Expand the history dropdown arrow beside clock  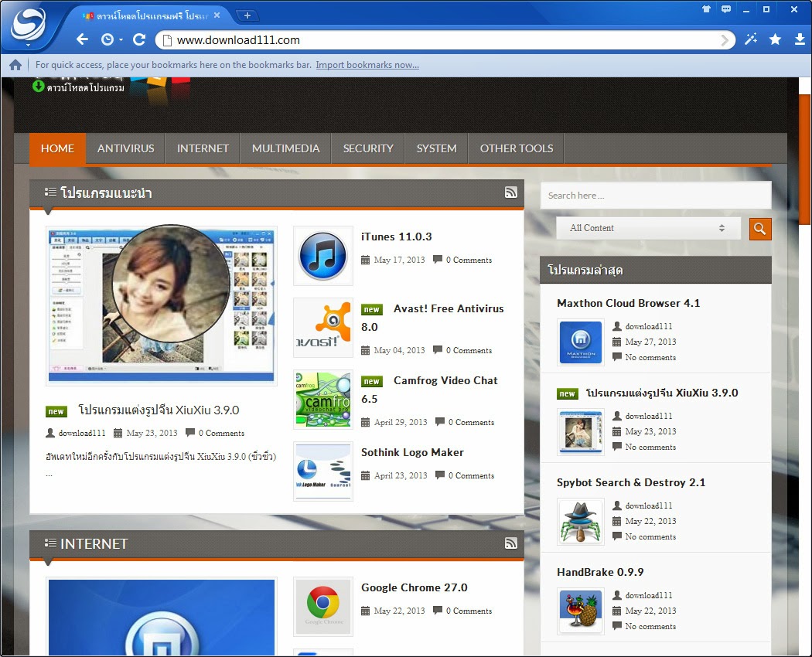pos(121,40)
